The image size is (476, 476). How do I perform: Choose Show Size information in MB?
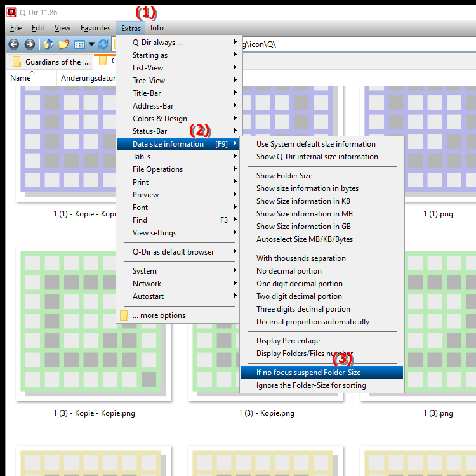pyautogui.click(x=322, y=214)
